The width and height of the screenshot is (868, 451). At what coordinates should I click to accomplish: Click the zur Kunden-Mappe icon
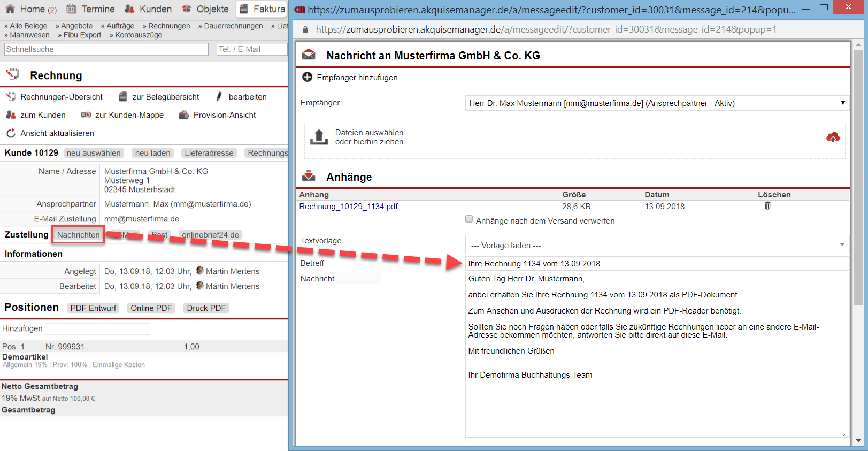[86, 115]
